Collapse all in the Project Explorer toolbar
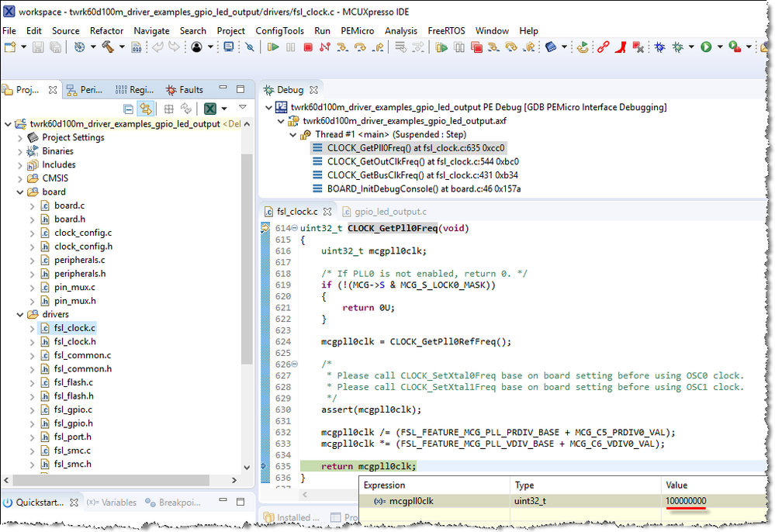Viewport: 775px width, 532px height. pyautogui.click(x=128, y=109)
